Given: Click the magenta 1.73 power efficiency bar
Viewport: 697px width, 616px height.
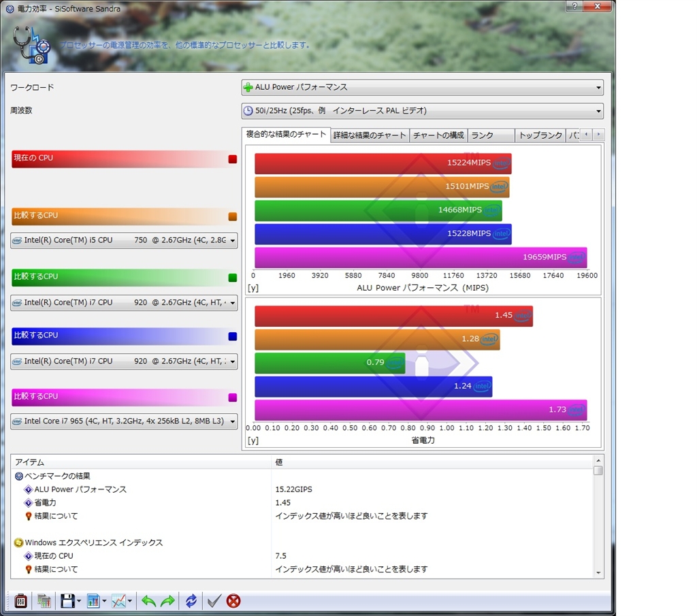Looking at the screenshot, I should 421,410.
